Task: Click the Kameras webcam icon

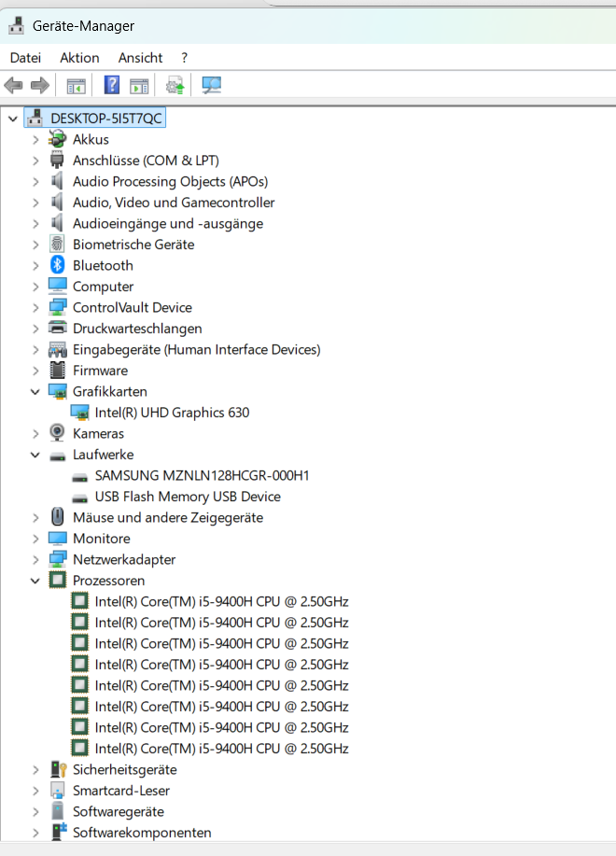Action: coord(57,433)
